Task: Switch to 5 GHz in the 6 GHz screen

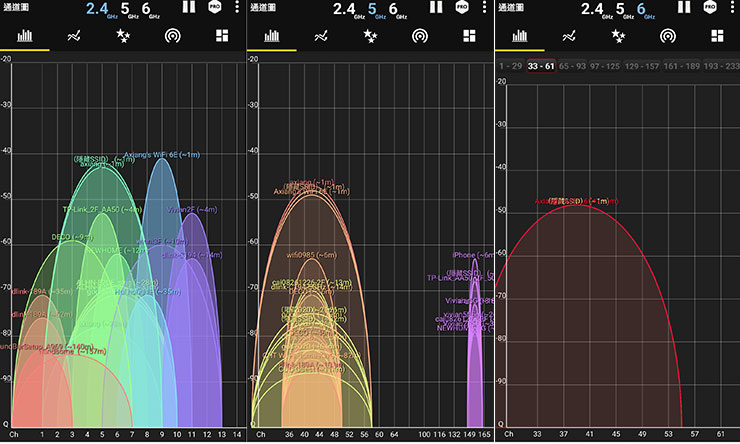Action: tap(624, 9)
